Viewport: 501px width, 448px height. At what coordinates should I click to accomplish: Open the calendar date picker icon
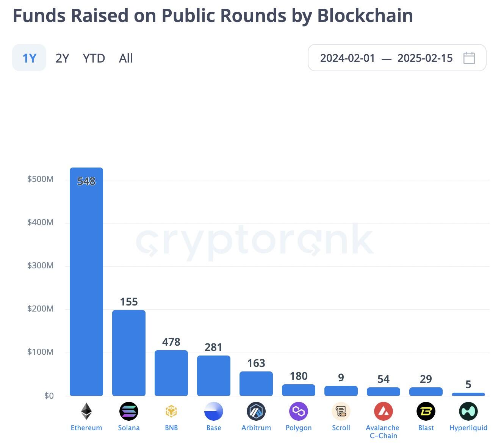469,58
